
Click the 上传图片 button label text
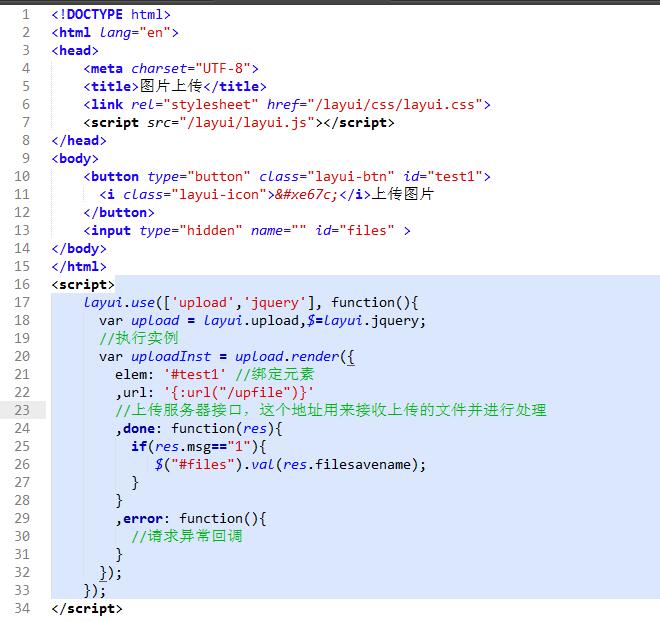[x=403, y=194]
